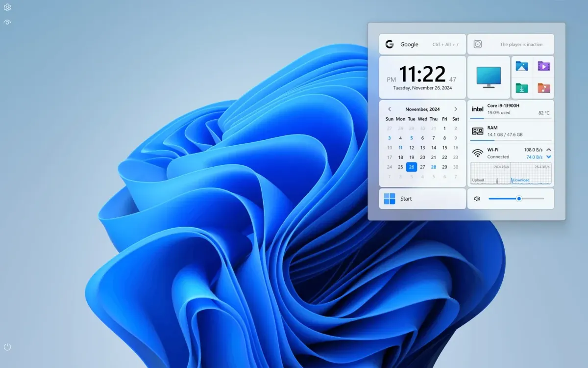Toggle the eye visibility icon
This screenshot has height=368, width=588.
pyautogui.click(x=7, y=22)
